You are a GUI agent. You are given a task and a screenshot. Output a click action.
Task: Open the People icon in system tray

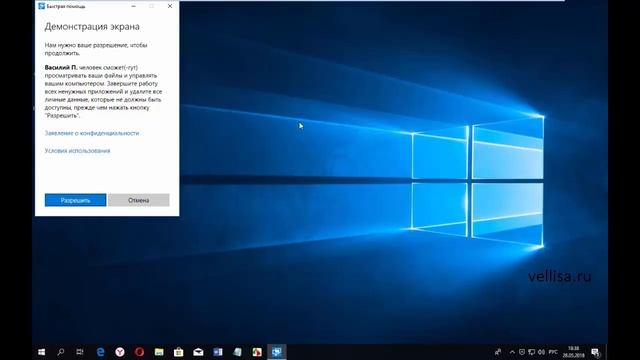click(x=498, y=352)
